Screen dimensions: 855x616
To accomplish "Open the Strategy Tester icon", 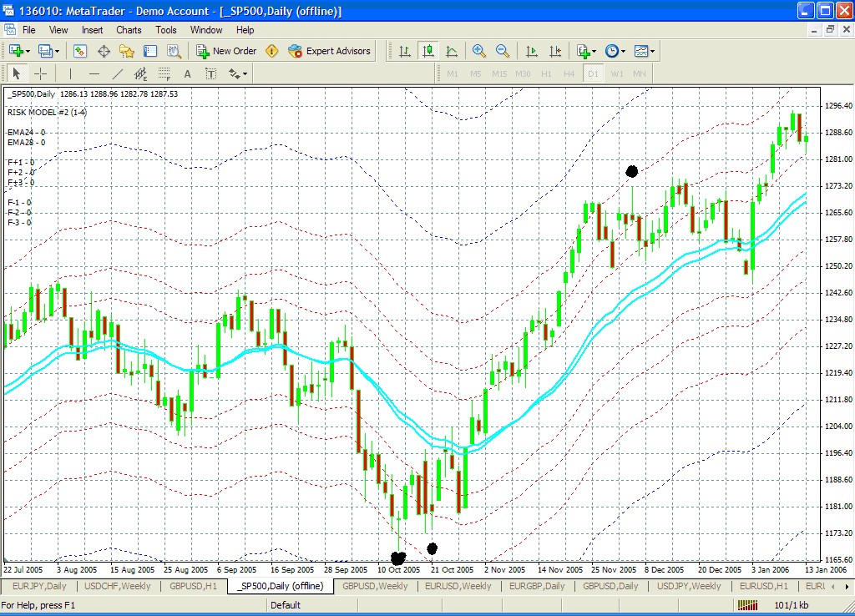I will pyautogui.click(x=175, y=51).
